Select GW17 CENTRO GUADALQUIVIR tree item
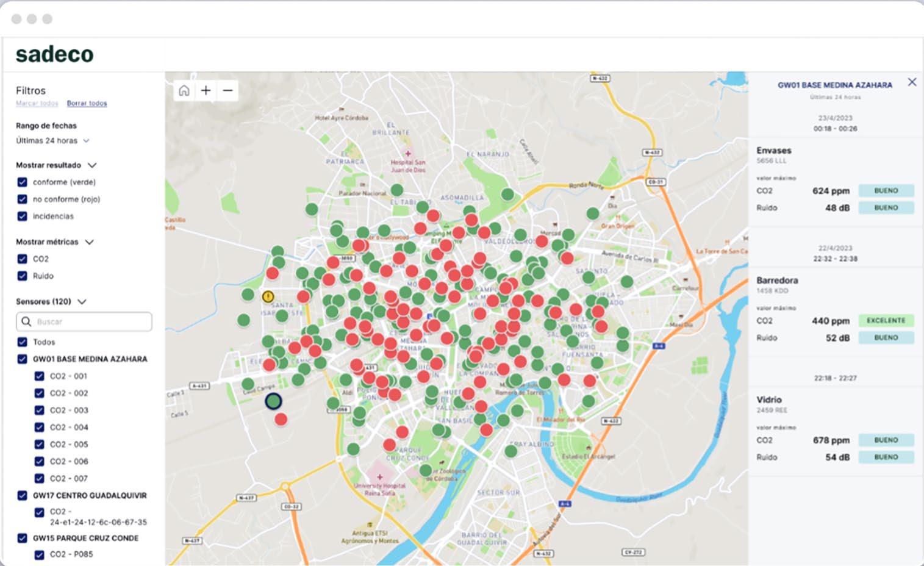Viewport: 924px width, 566px height. [x=90, y=495]
